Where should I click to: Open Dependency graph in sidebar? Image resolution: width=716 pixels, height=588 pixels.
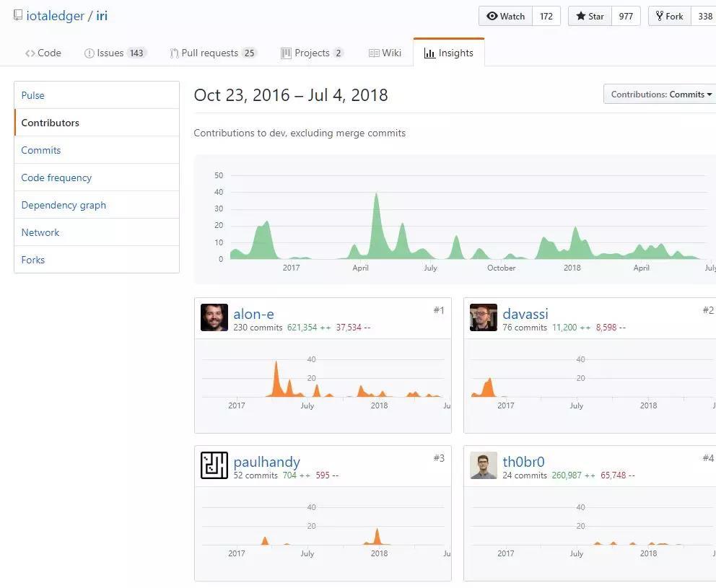coord(97,205)
